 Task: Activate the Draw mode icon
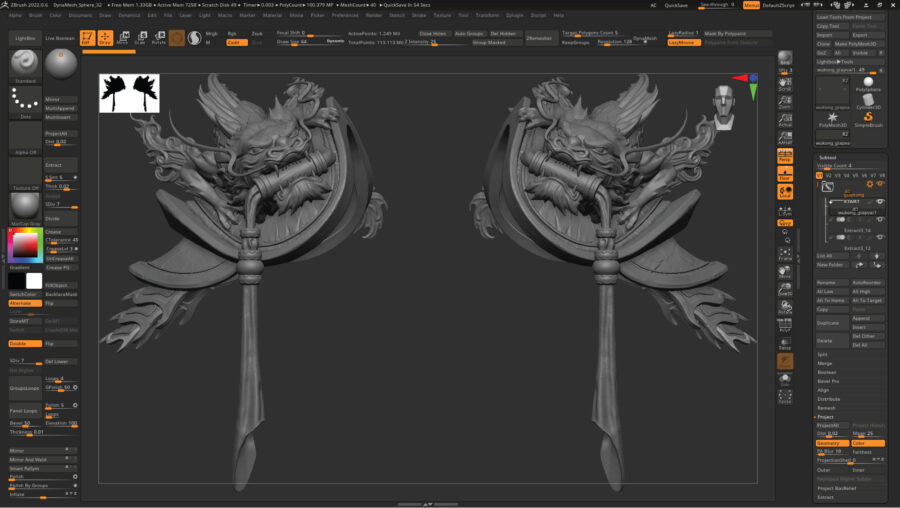[x=104, y=38]
